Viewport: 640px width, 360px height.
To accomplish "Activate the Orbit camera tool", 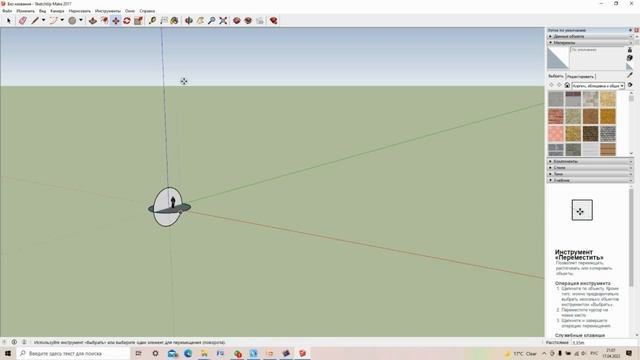I will click(x=189, y=20).
